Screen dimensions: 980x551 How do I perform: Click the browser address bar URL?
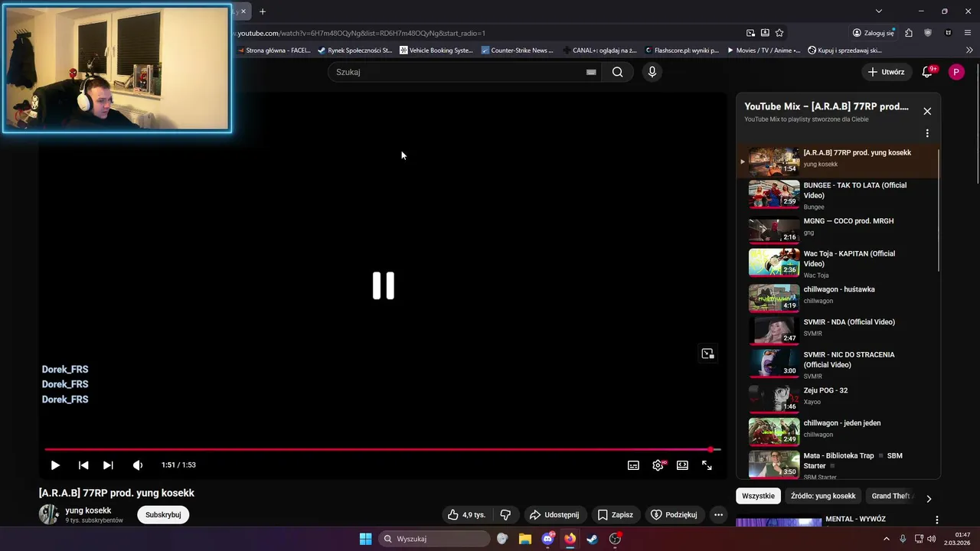(361, 33)
